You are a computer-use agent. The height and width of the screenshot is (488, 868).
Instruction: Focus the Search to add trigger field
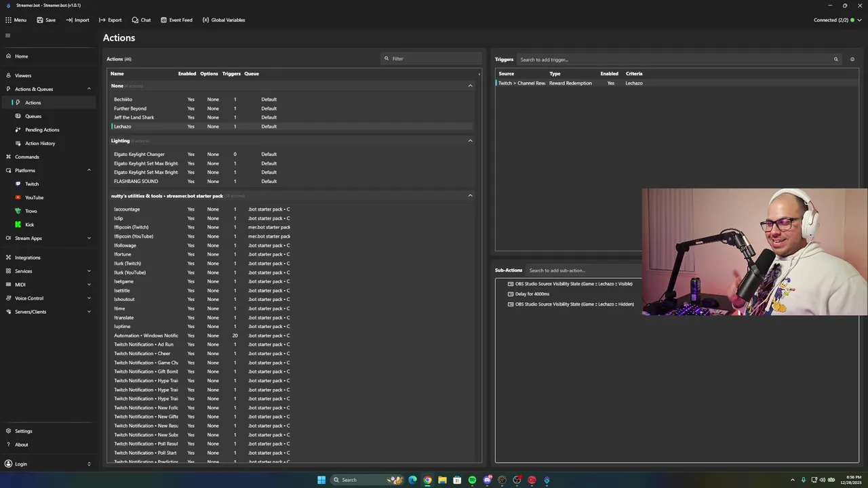click(x=678, y=60)
